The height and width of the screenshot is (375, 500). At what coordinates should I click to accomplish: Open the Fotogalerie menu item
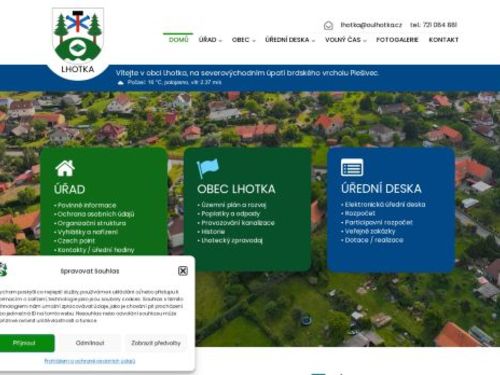coord(397,40)
